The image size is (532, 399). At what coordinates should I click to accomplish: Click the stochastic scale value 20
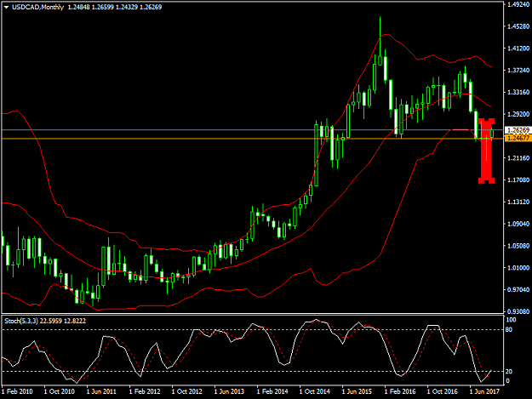coord(509,372)
